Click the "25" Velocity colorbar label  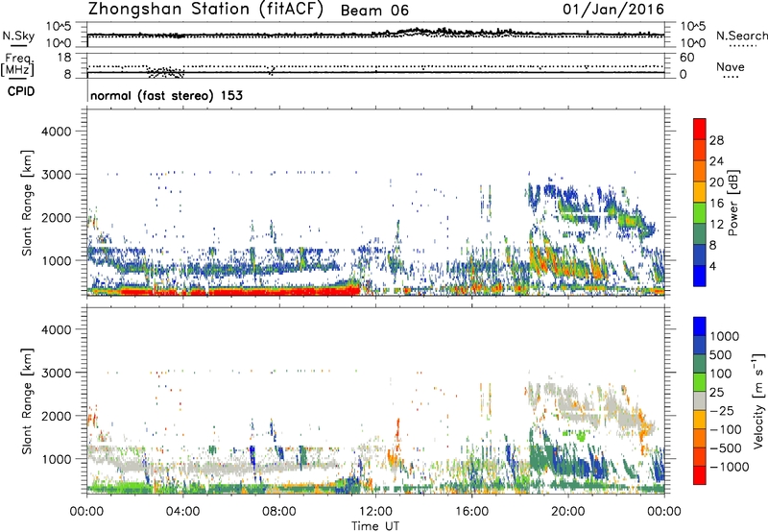[x=717, y=393]
